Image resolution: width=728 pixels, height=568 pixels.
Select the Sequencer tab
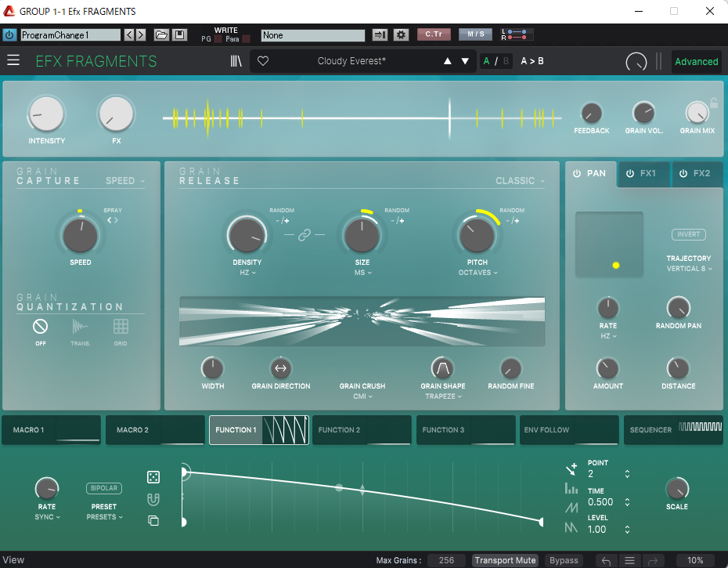click(x=673, y=430)
